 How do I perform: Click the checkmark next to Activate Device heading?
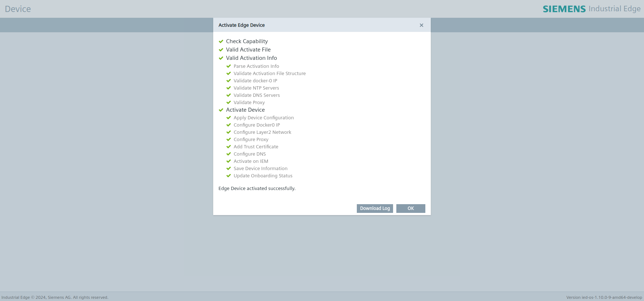click(221, 110)
